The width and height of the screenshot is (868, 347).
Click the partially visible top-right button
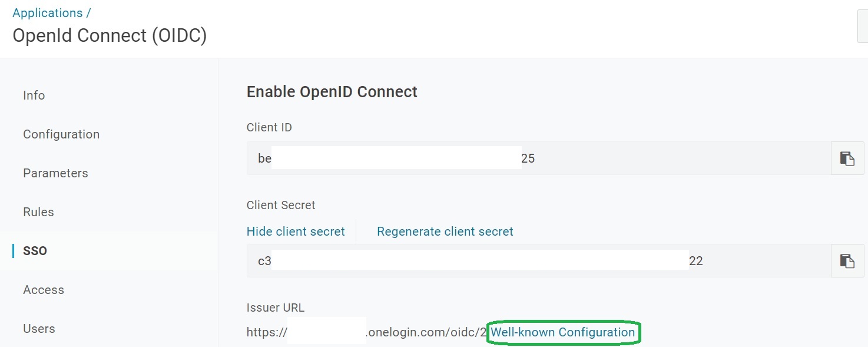tap(863, 27)
